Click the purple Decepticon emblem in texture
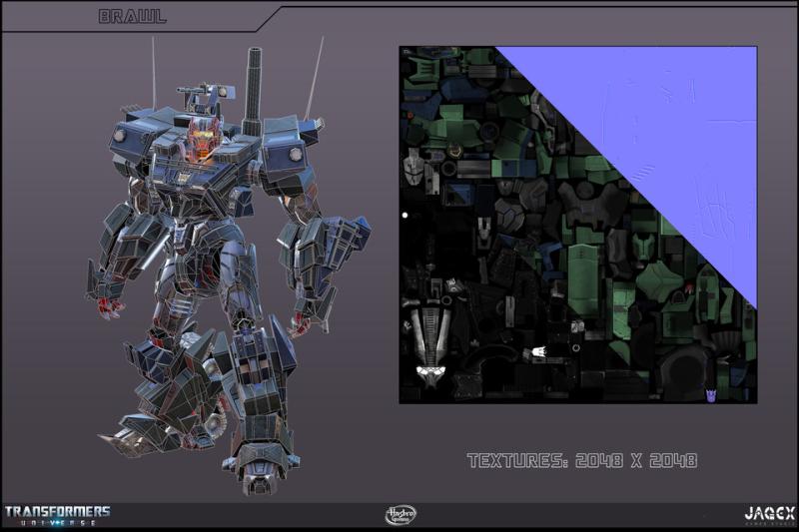Image resolution: width=799 pixels, height=532 pixels. [x=710, y=394]
